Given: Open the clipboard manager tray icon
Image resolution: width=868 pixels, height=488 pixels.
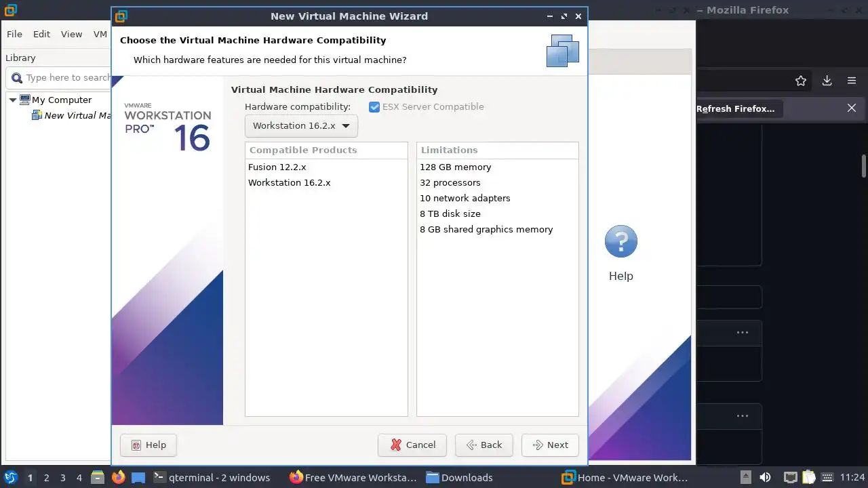Looking at the screenshot, I should [808, 477].
